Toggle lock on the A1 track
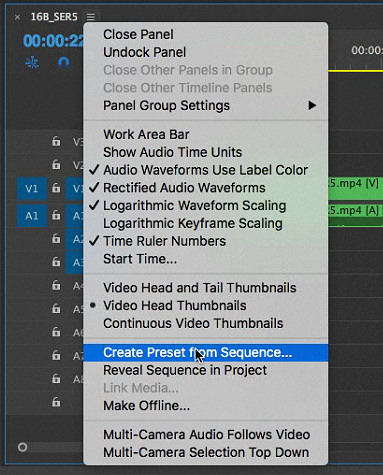Screen dimensions: 383x475 tap(56, 215)
